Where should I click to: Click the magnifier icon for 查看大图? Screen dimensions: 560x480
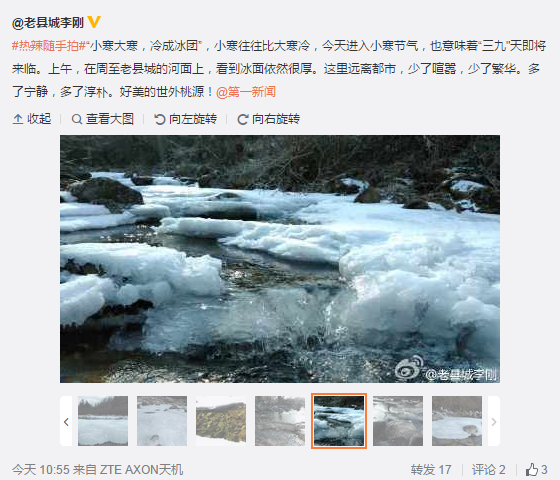(x=76, y=119)
